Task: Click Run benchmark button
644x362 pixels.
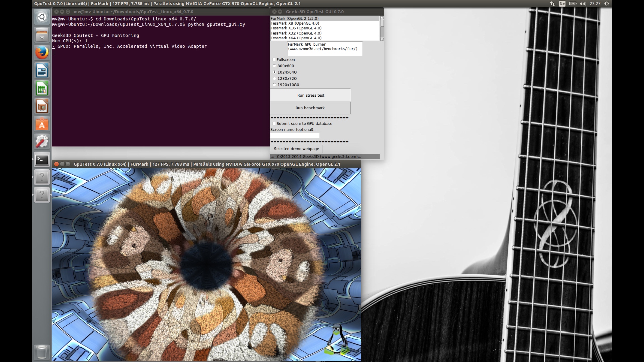Action: (310, 108)
